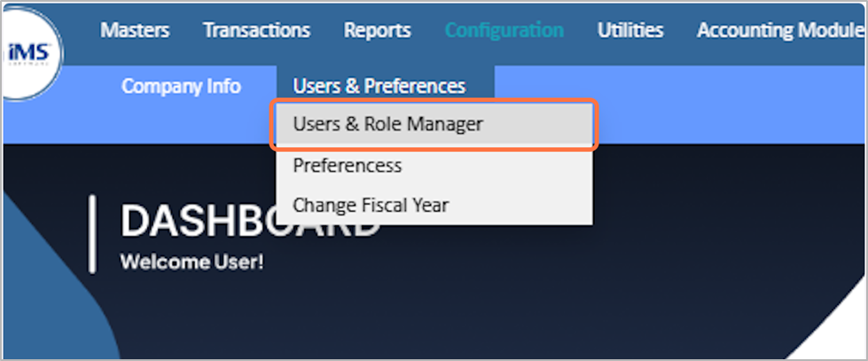Open the Utilities menu
Viewport: 868px width, 361px height.
(x=629, y=30)
